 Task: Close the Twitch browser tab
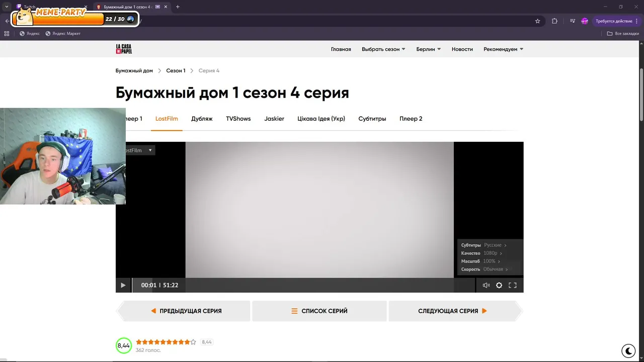86,7
